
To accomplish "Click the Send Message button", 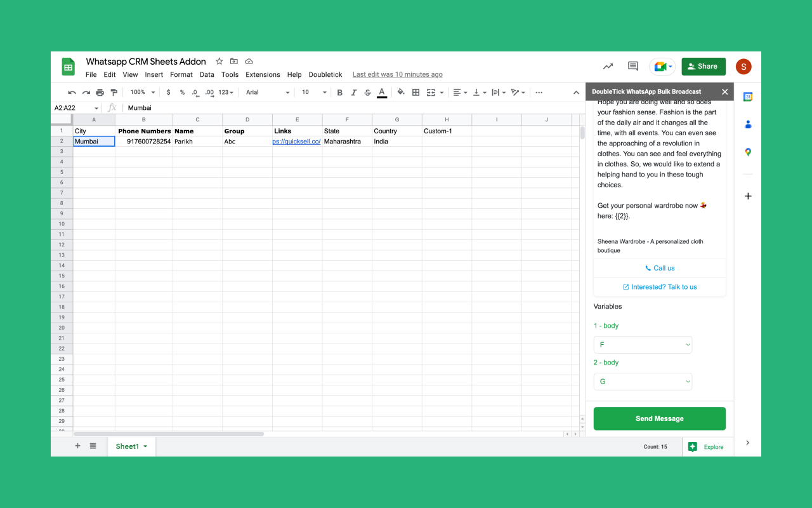I will point(660,418).
